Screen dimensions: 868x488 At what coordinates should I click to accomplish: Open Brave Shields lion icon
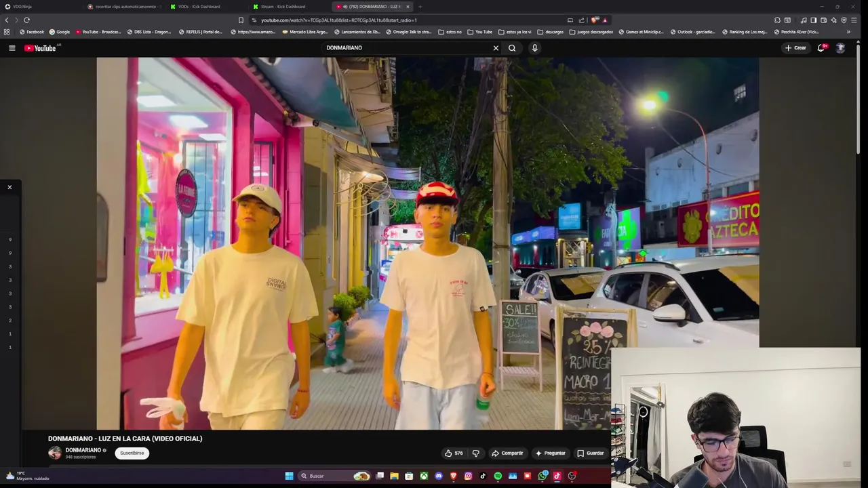595,20
